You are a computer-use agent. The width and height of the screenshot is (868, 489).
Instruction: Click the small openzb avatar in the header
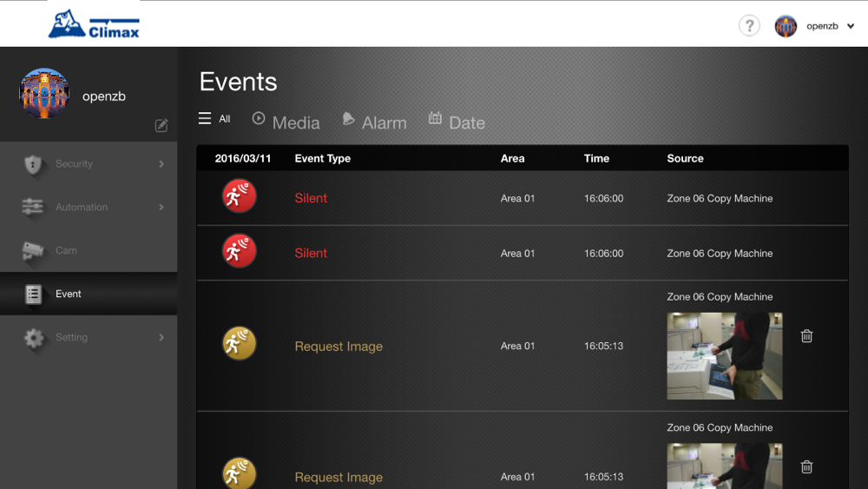(x=785, y=26)
